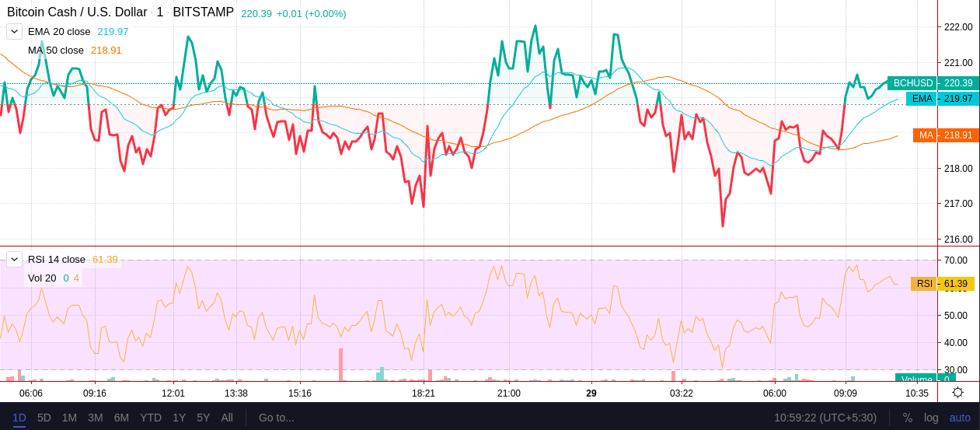Collapse the EMA indicator legend chevron
Viewport: 980px width, 430px height.
pos(14,31)
